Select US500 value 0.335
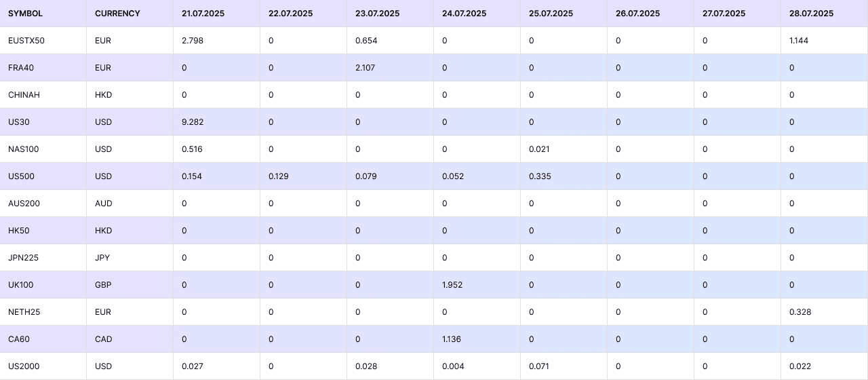 point(564,176)
